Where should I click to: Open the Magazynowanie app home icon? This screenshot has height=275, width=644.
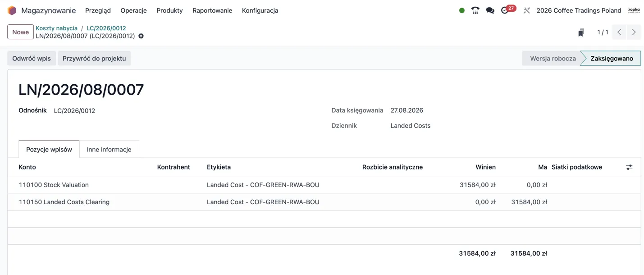tap(12, 10)
